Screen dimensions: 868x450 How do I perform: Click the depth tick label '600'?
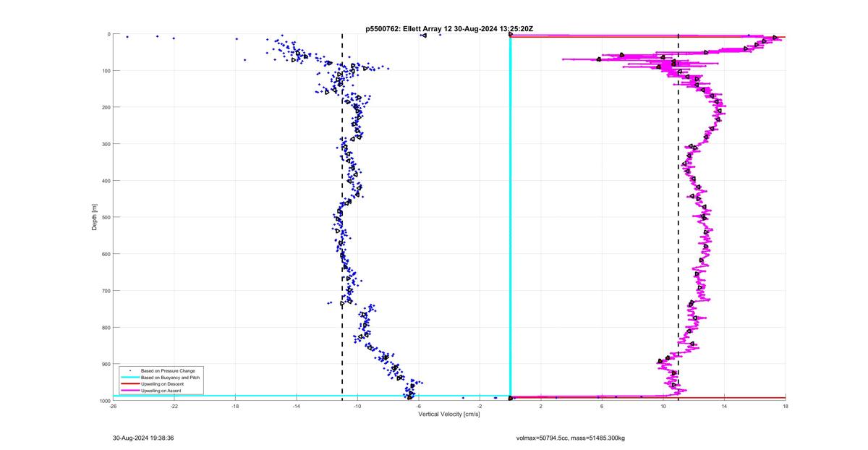pos(106,254)
